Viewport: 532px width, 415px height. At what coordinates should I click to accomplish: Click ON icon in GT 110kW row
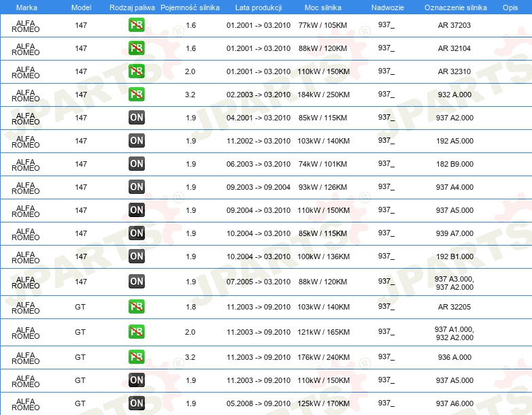[x=136, y=380]
